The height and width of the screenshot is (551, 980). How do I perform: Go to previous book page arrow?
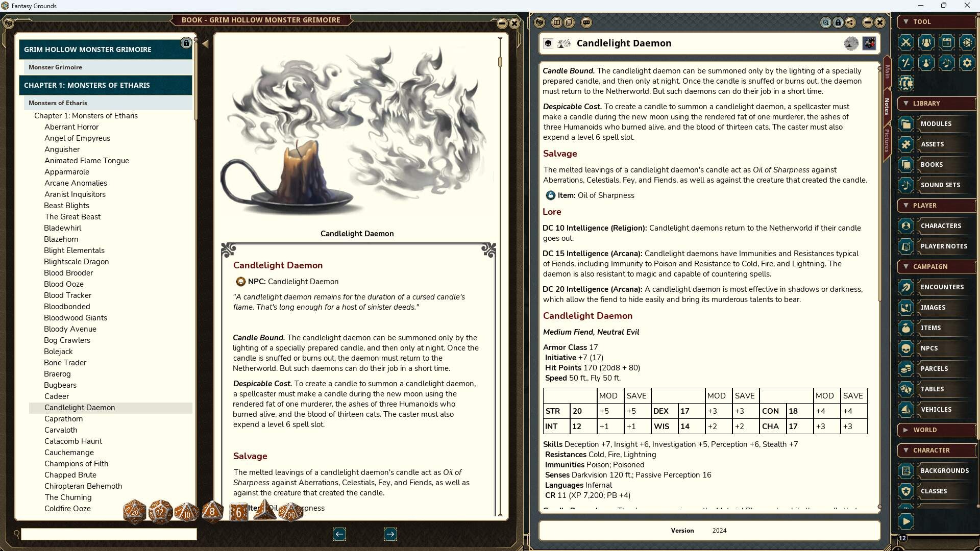tap(339, 534)
